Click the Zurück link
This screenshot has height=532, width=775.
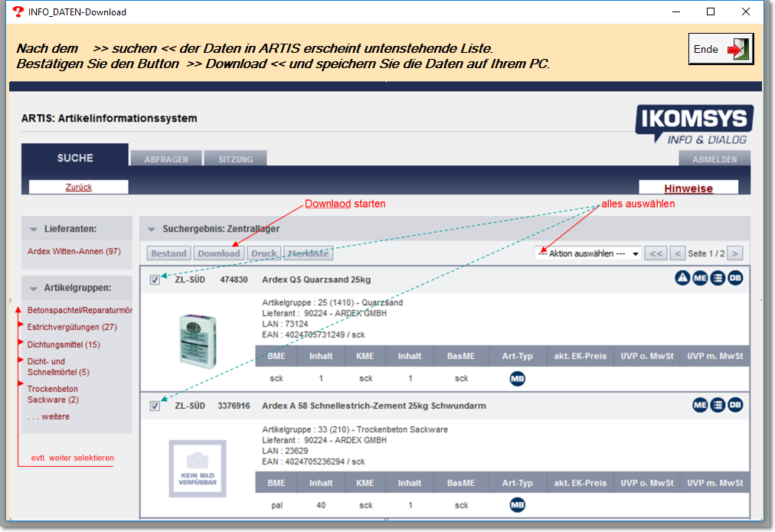[79, 188]
